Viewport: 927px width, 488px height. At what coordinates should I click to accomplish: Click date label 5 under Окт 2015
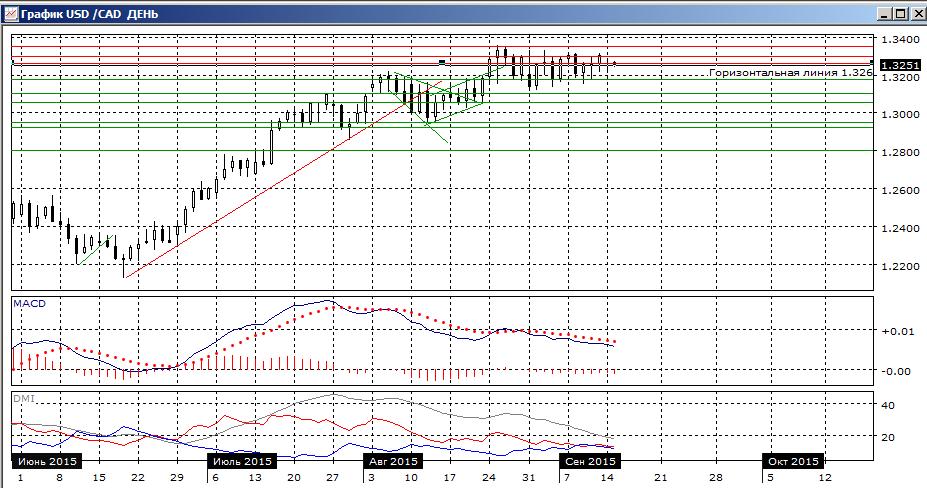(770, 477)
